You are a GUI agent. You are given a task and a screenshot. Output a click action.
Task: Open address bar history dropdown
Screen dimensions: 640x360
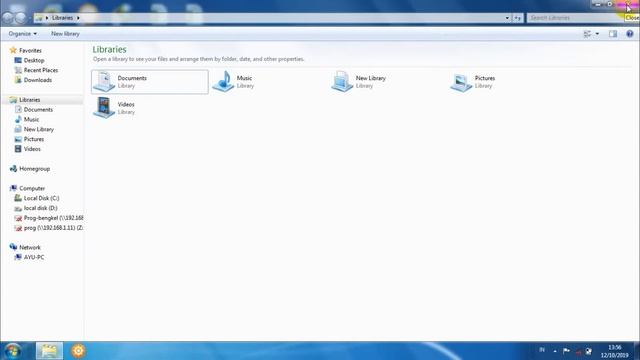coord(507,18)
